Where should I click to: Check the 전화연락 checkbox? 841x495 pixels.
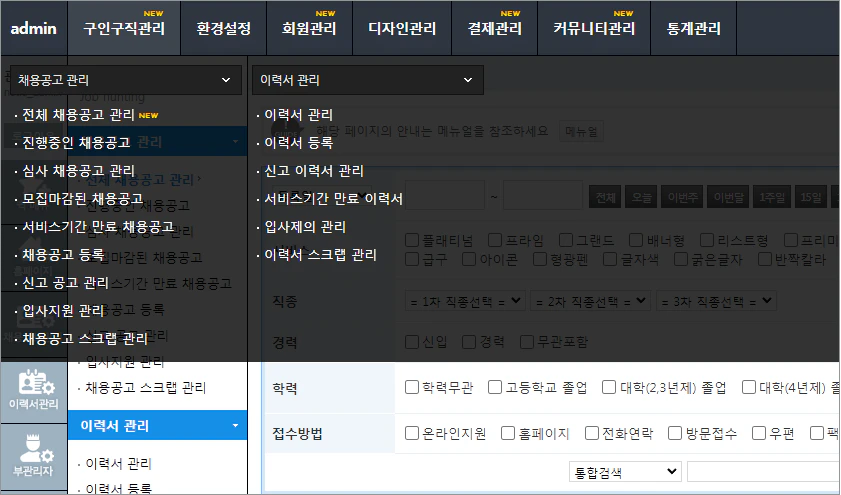[x=592, y=433]
